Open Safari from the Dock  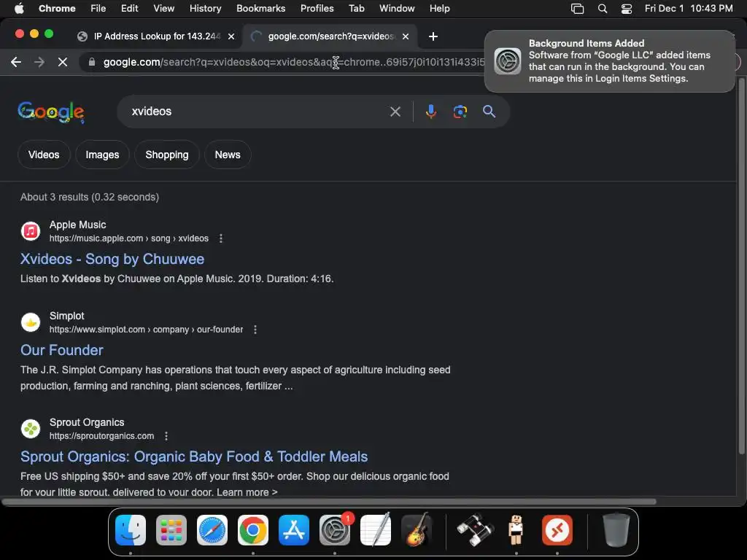pos(212,529)
